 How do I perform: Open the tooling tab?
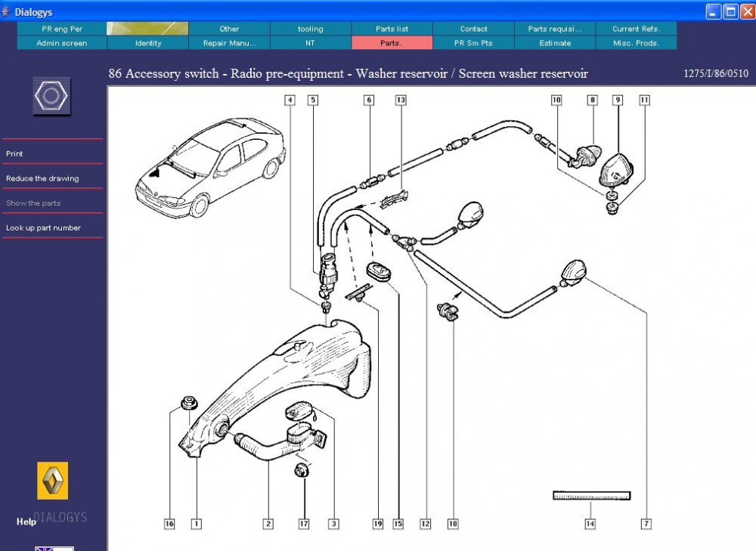(x=311, y=29)
